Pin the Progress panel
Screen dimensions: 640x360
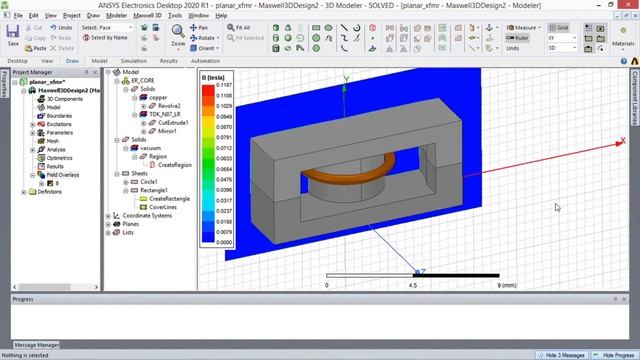click(616, 299)
